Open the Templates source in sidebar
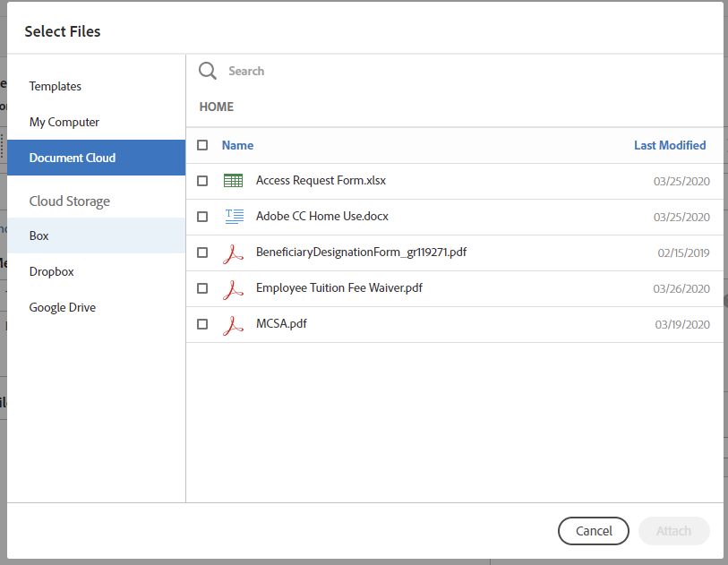728x565 pixels. pos(56,86)
